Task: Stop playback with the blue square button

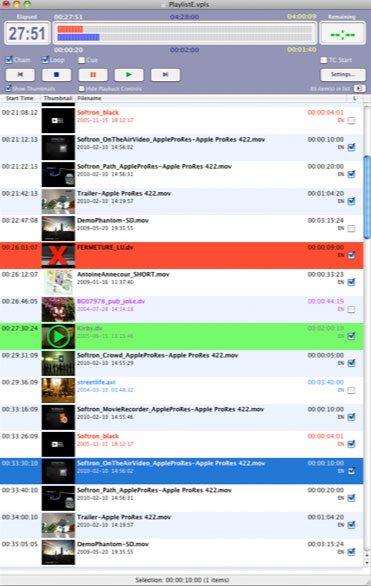Action: coord(56,75)
